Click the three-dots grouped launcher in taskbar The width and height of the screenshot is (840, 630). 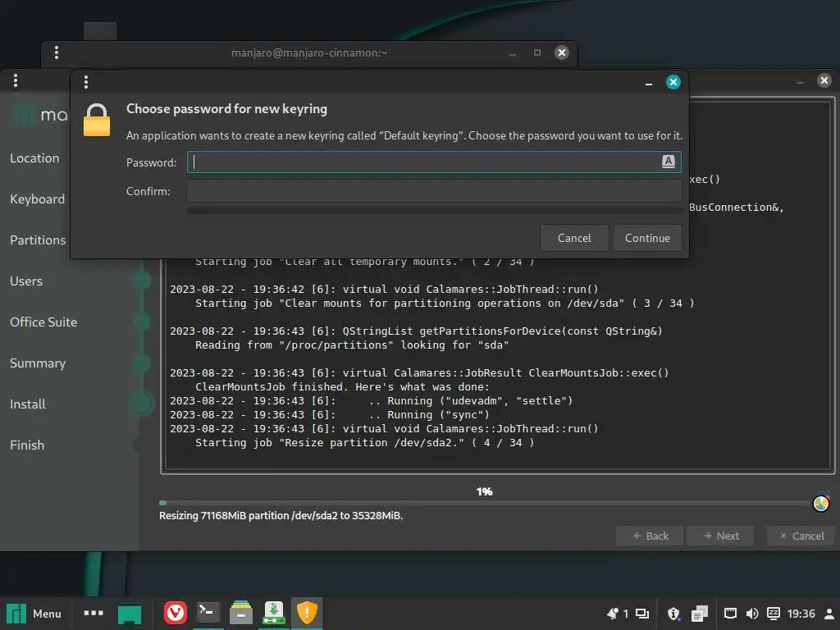pyautogui.click(x=94, y=613)
